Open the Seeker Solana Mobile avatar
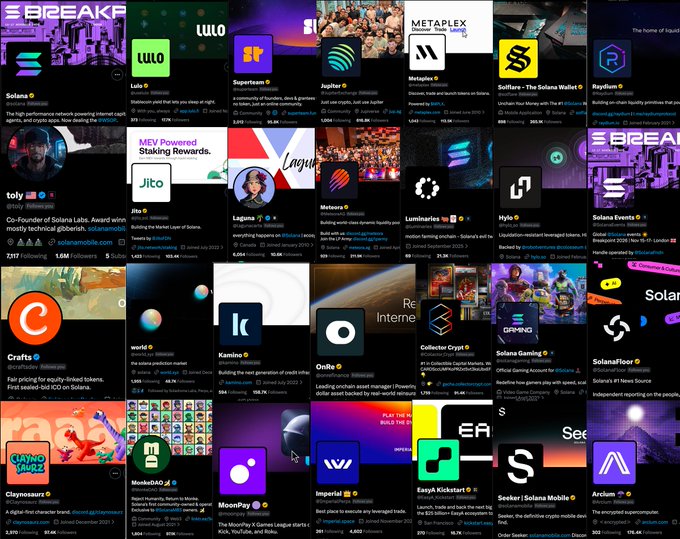680x539 pixels. click(x=520, y=467)
